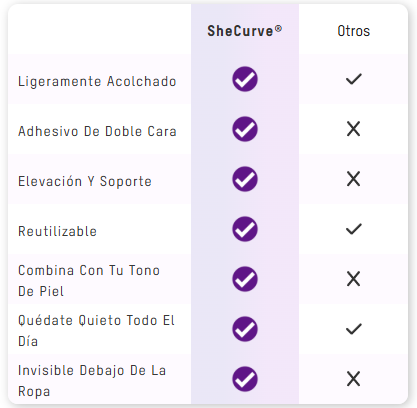Click the Otros X mark for Adhesivo De Doble Cara
Viewport: 417px width, 408px height.
pyautogui.click(x=354, y=129)
